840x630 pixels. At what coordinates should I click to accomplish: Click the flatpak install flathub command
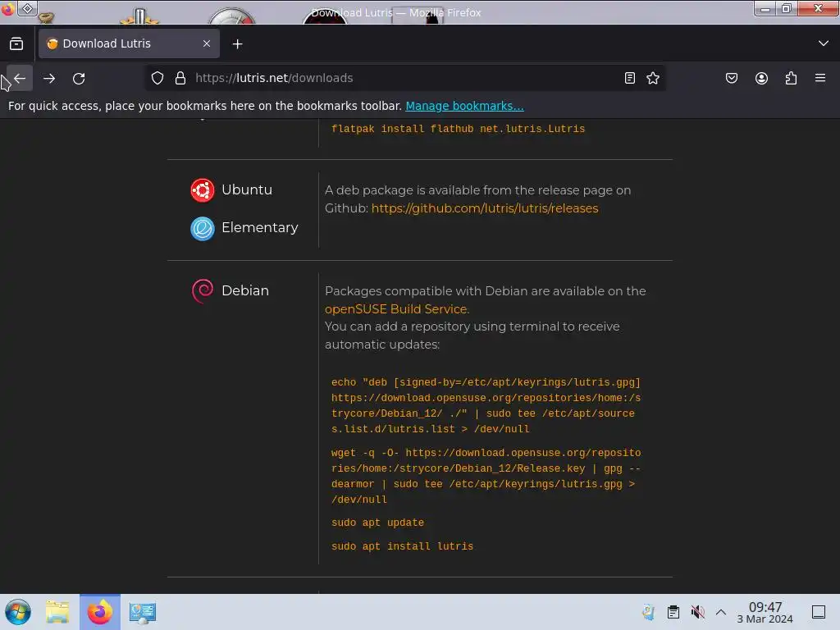coord(458,129)
